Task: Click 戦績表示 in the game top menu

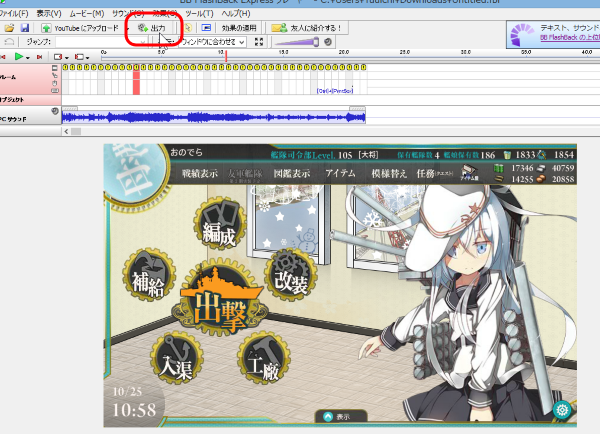Action: coord(200,173)
